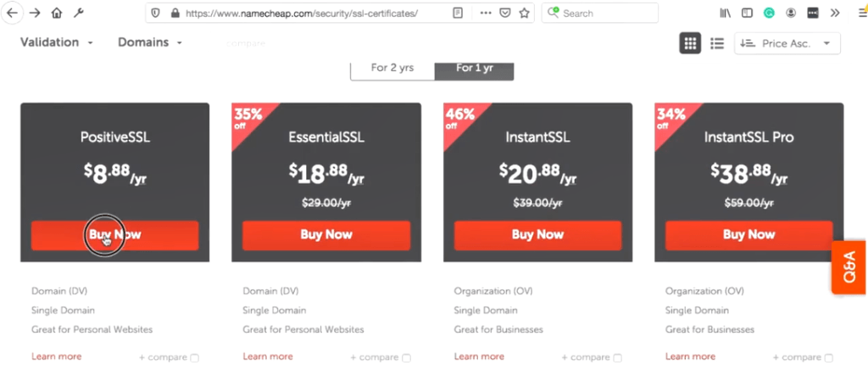Buy the EssentialSSL certificate now
This screenshot has height=376, width=868.
click(326, 235)
